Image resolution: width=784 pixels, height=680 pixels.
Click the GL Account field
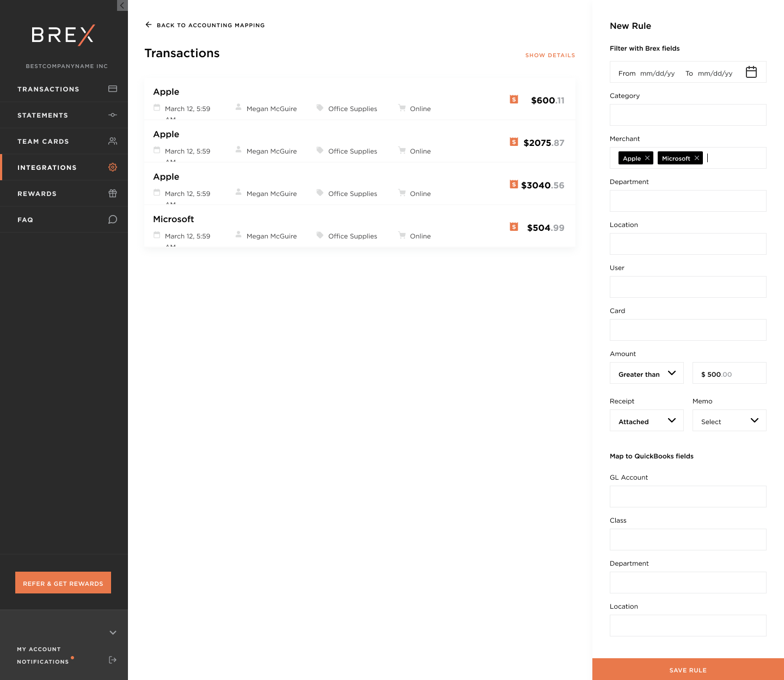[x=688, y=497]
